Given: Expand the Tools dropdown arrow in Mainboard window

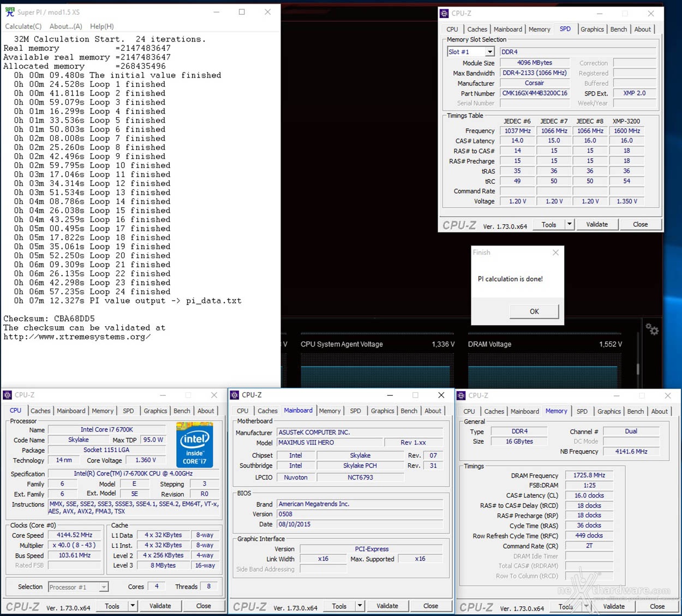Looking at the screenshot, I should click(x=360, y=606).
